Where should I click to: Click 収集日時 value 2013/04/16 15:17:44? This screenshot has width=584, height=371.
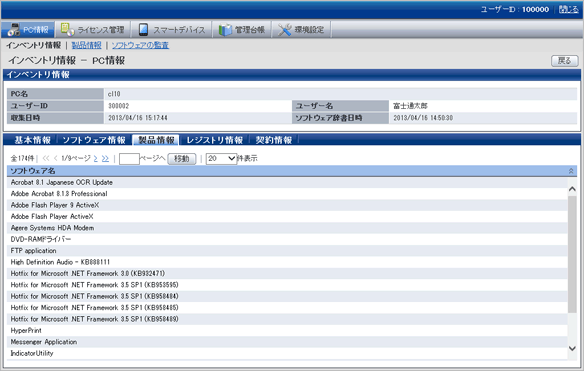pos(138,118)
